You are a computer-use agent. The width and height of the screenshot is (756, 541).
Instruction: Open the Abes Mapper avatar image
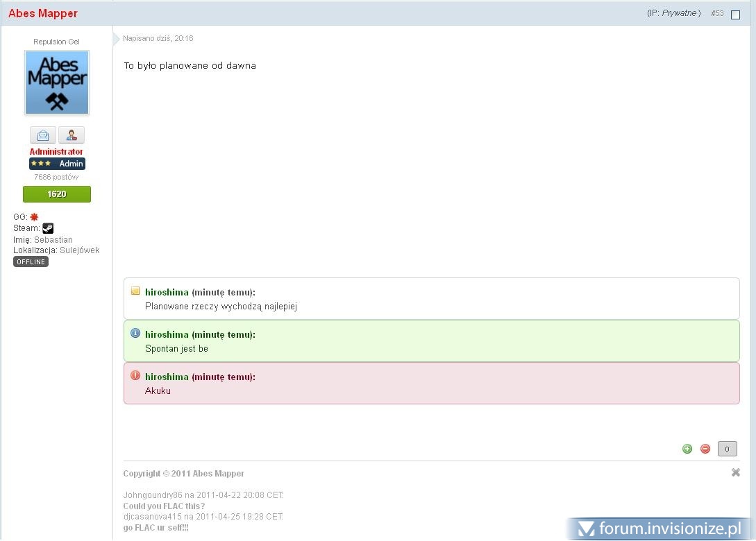[x=57, y=83]
